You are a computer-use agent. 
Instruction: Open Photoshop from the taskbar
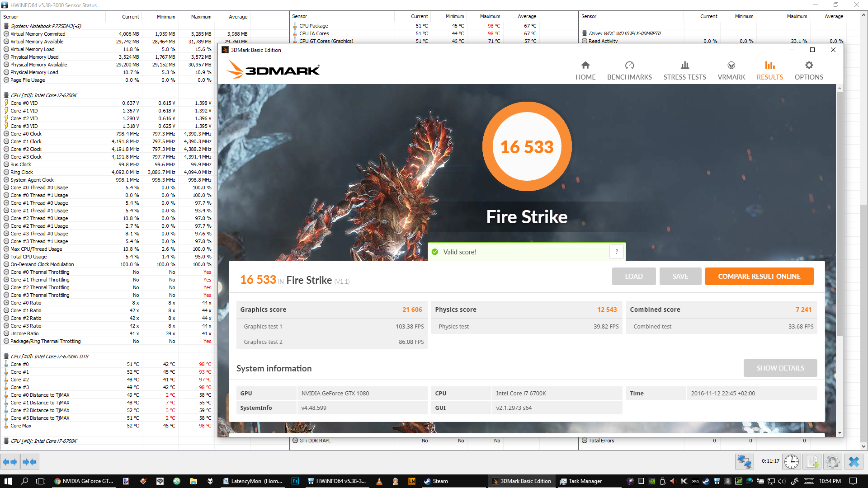coord(295,481)
